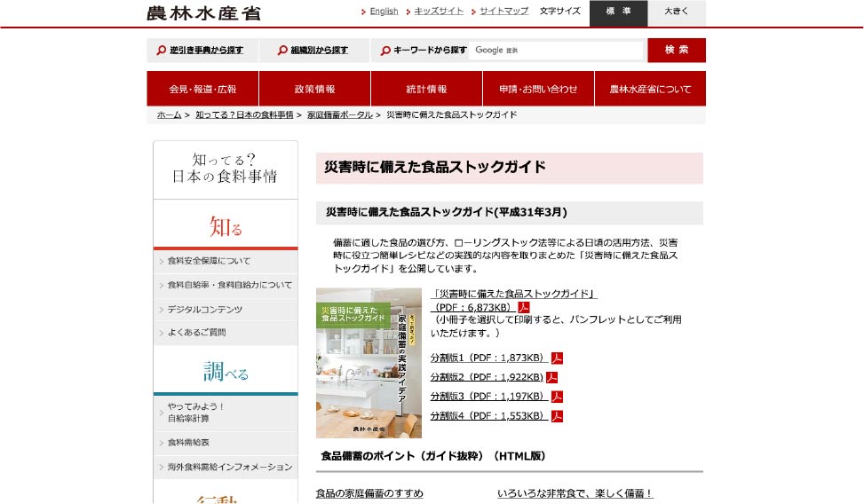This screenshot has width=864, height=504.
Task: Open いろいろな非常食で、楽しく備蓄！ link
Action: point(575,493)
